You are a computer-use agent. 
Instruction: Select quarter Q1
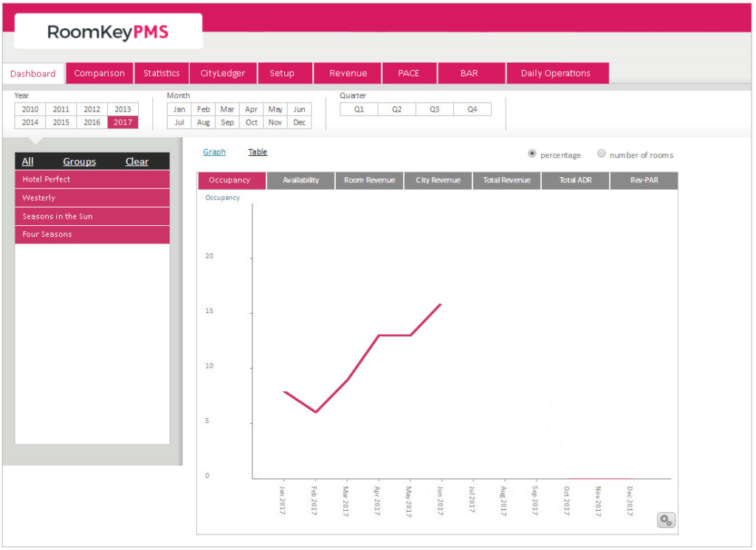360,109
